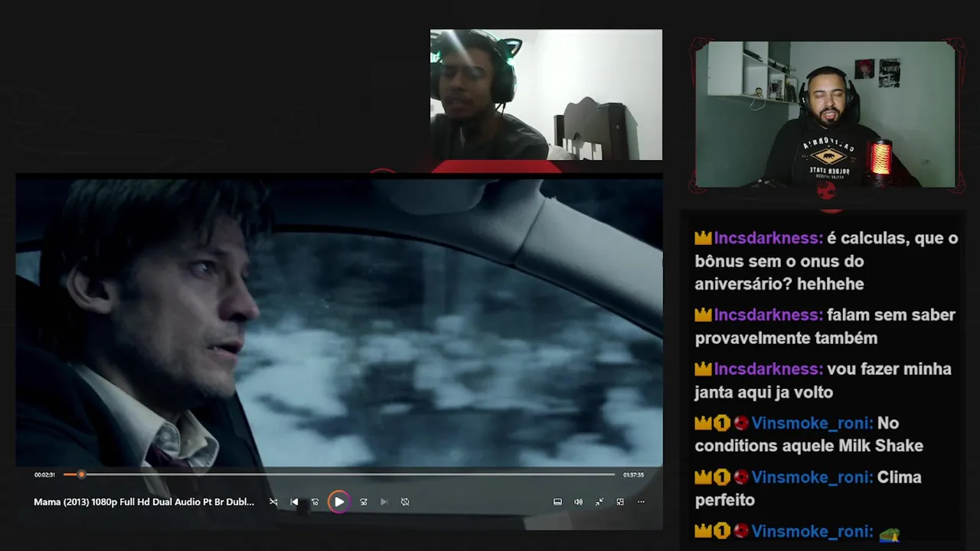Click crown badge on 'falam sem saber' message
This screenshot has height=551, width=980.
pyautogui.click(x=703, y=315)
